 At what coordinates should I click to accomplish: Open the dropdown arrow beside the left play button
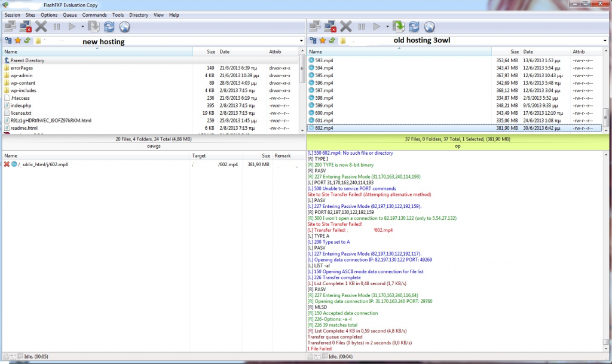click(82, 26)
